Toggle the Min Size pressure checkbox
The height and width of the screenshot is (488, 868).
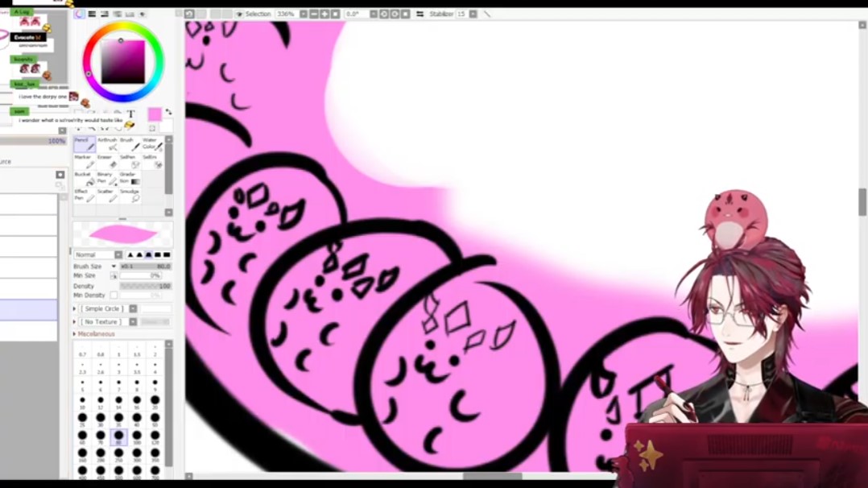point(114,275)
